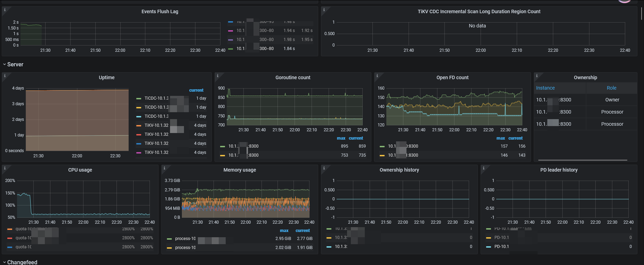Show the Memory usage panel info icon

164,168
